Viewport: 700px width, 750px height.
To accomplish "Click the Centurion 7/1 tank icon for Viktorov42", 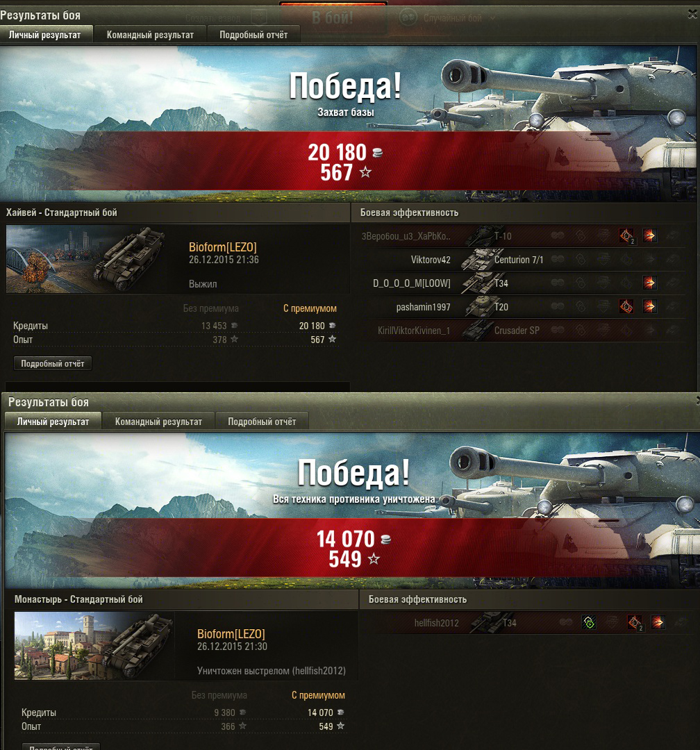I will (x=477, y=259).
